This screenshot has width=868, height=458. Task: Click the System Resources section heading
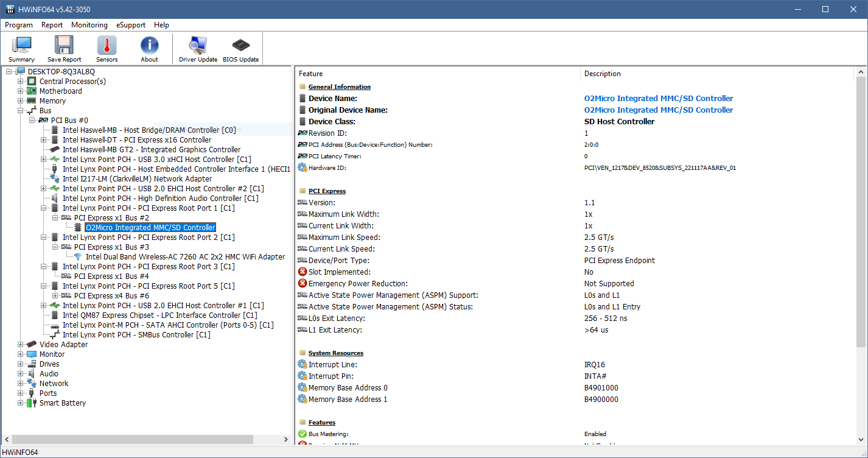(x=335, y=353)
